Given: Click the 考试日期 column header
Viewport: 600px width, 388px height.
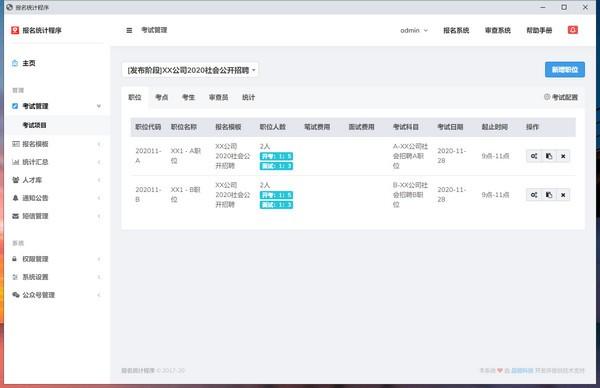Looking at the screenshot, I should 450,127.
